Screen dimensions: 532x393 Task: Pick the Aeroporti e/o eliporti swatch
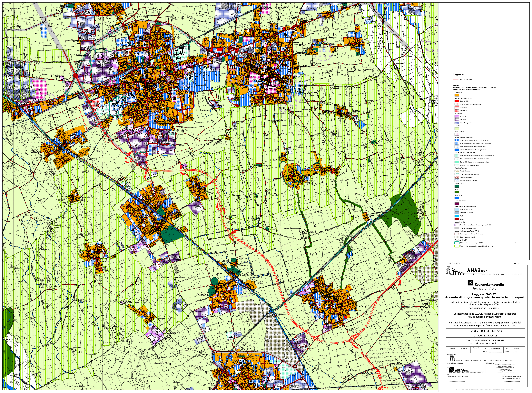tap(457, 210)
